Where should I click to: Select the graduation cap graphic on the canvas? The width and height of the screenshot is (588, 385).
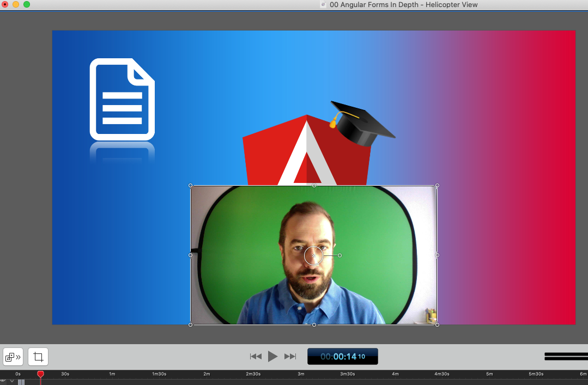362,123
